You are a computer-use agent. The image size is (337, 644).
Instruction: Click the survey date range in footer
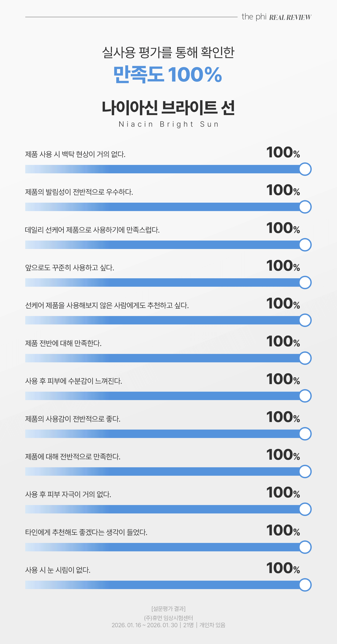145,625
